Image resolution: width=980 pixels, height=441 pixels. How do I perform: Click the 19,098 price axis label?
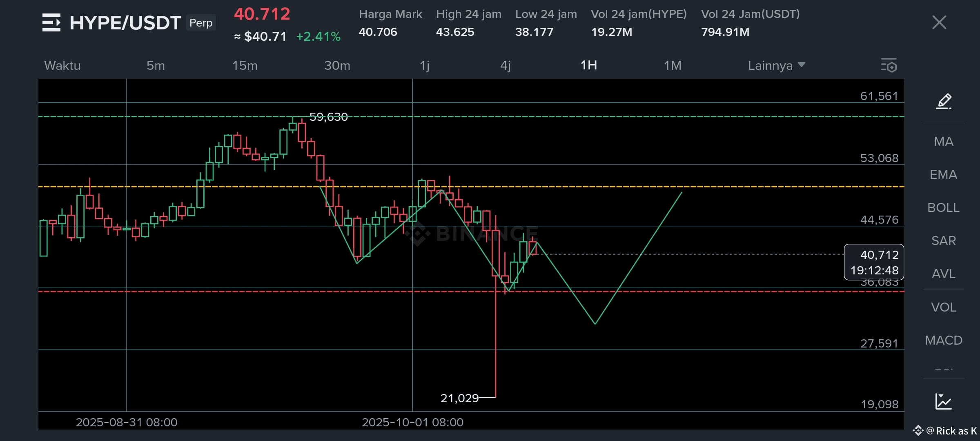click(x=880, y=404)
